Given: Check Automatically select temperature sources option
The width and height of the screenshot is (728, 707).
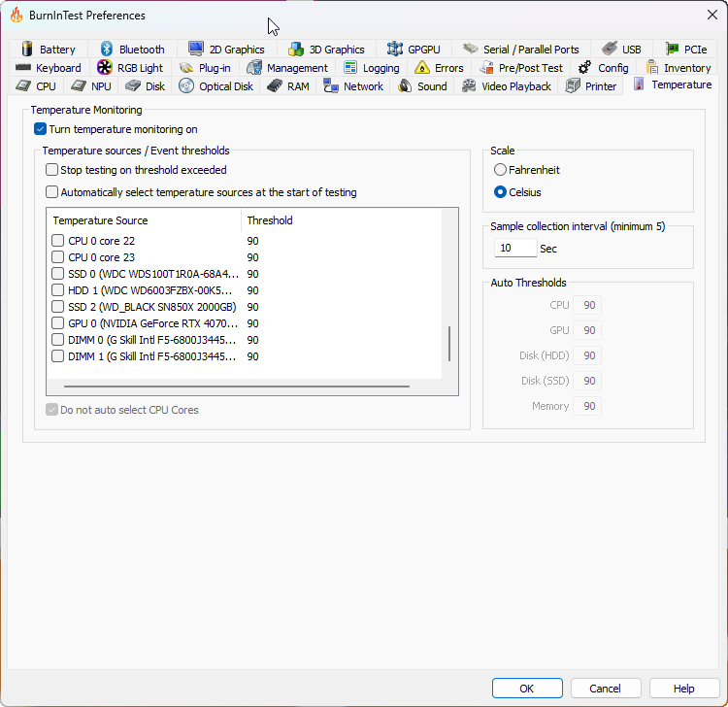Looking at the screenshot, I should click(52, 192).
